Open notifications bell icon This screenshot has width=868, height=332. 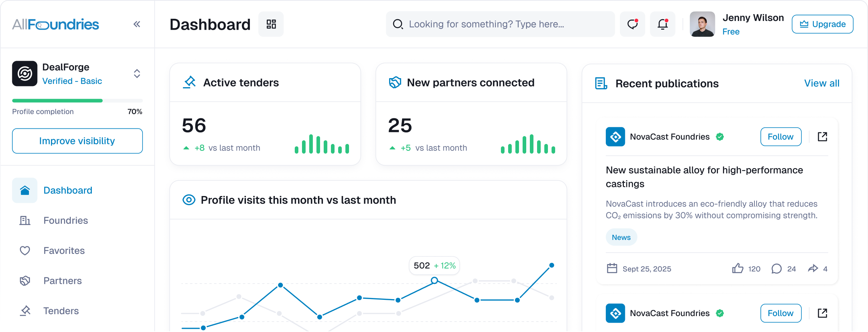pyautogui.click(x=663, y=24)
